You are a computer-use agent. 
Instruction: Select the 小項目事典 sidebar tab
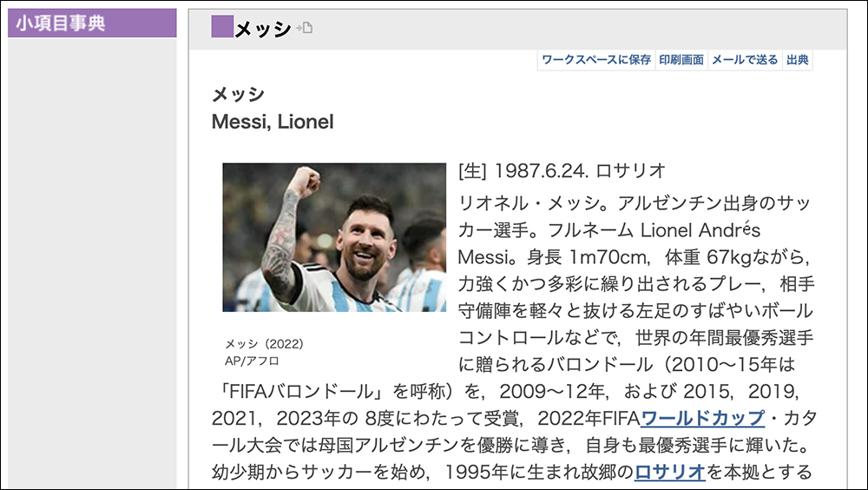pos(92,23)
